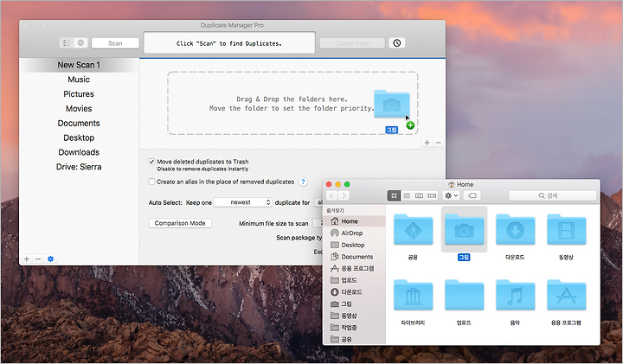Open 공유 in Finder sidebar
623x364 pixels.
354,340
